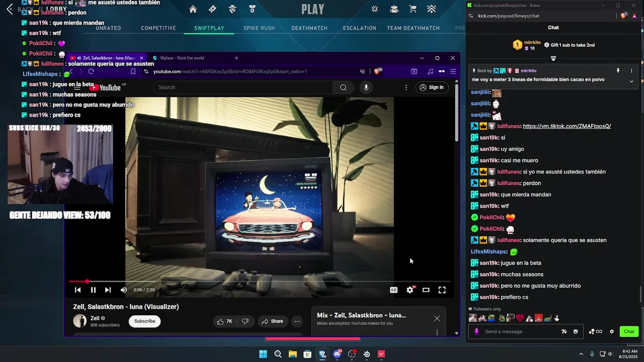Expand the gift leaderboard handle
644x362 pixels.
pos(553,59)
